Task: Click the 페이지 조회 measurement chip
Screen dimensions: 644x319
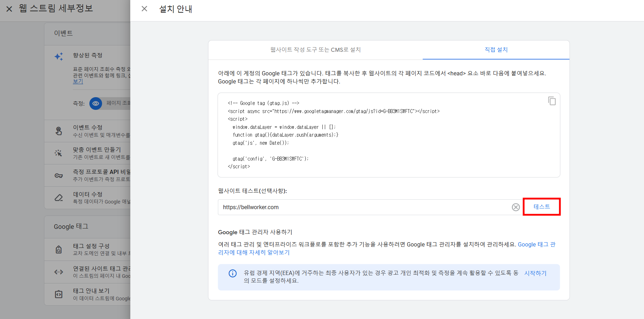Action: 116,103
